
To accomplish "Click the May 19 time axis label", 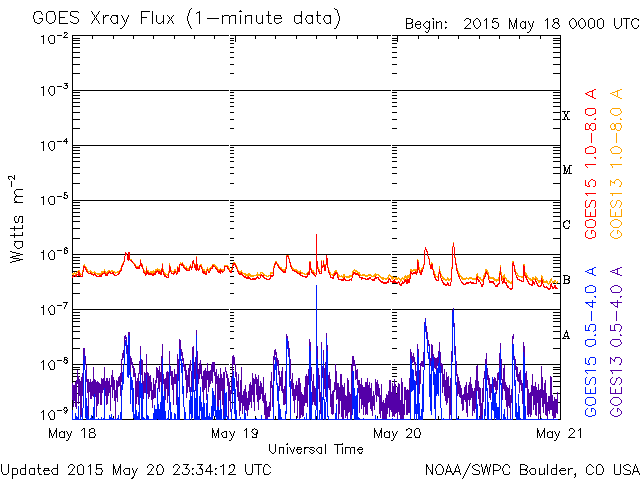I will coord(235,433).
